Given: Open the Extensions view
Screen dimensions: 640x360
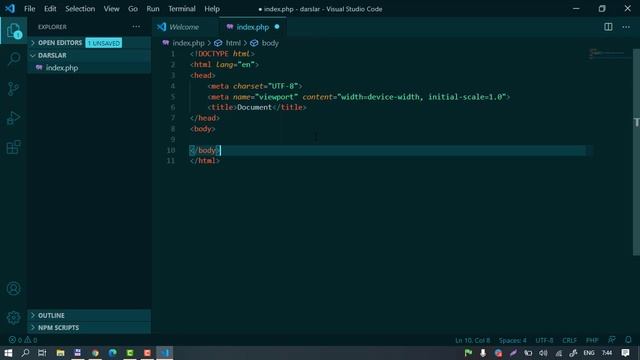Looking at the screenshot, I should coord(13,147).
